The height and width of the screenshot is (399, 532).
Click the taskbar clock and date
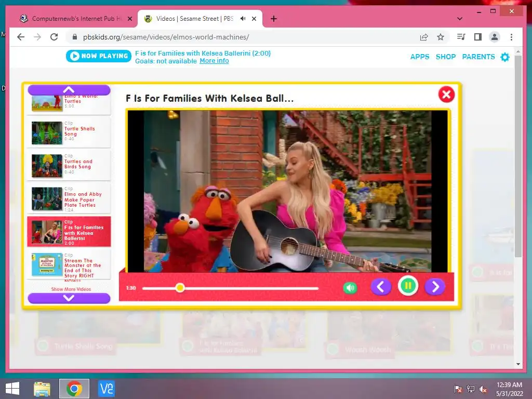[x=509, y=389]
